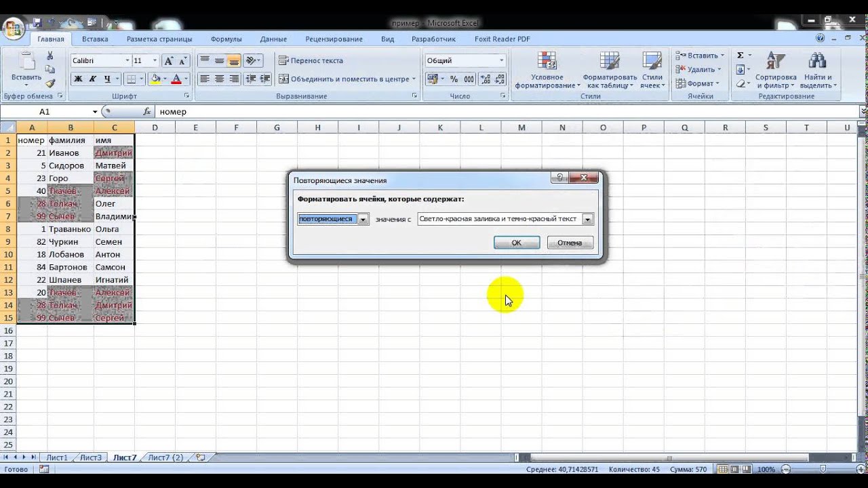This screenshot has height=488, width=868.
Task: Click the Cut scissors icon
Action: click(50, 56)
